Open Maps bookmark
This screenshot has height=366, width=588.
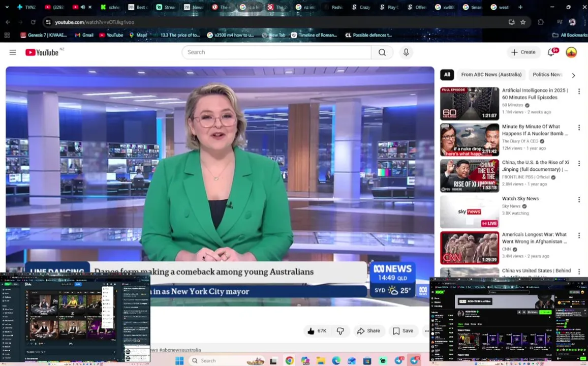click(138, 35)
